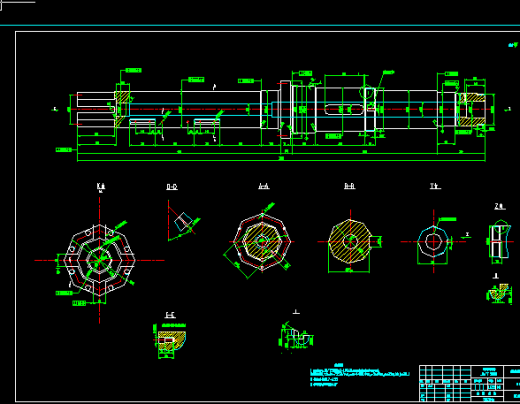
Task: Click the hatched right end of shaft
Action: coord(473,109)
